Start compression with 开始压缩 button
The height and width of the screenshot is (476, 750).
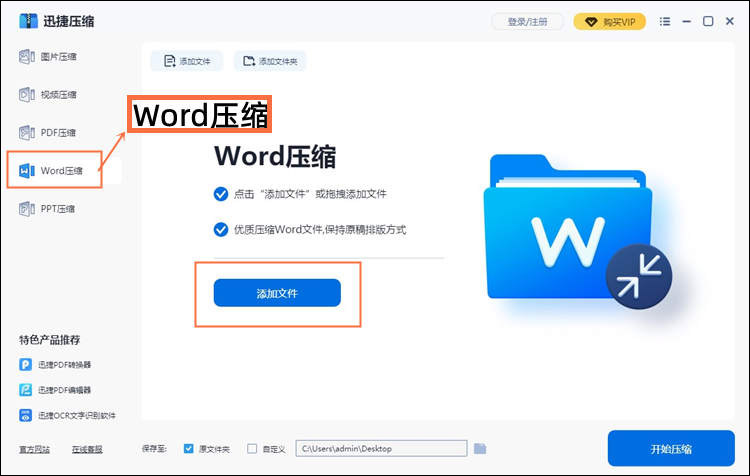671,448
